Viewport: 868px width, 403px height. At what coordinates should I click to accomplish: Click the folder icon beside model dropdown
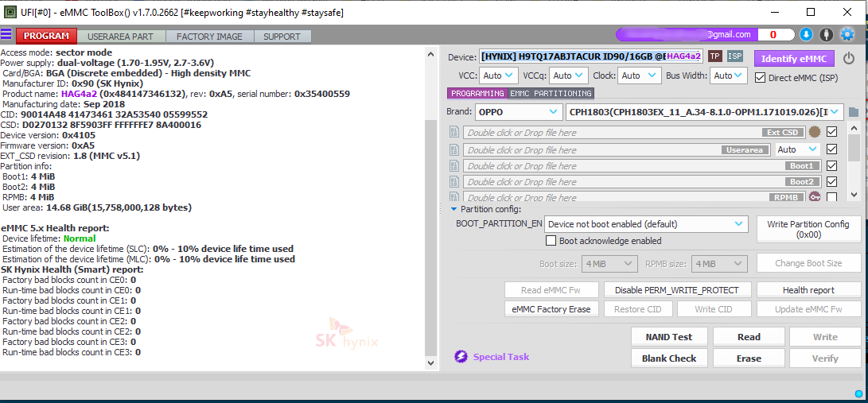[853, 112]
